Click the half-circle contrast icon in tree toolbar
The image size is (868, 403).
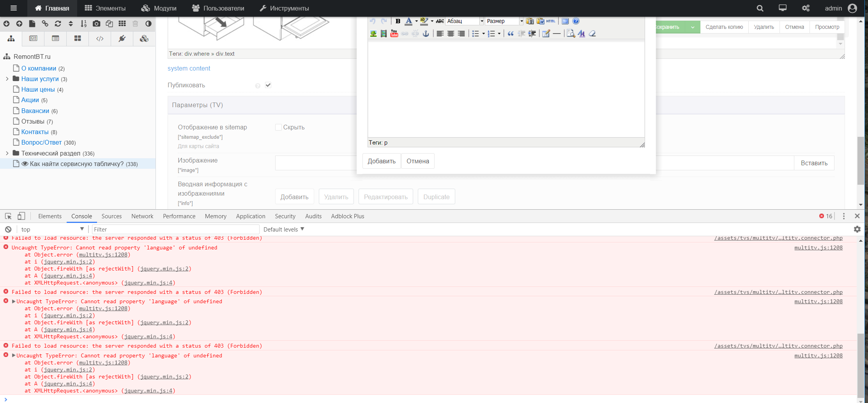pyautogui.click(x=148, y=24)
